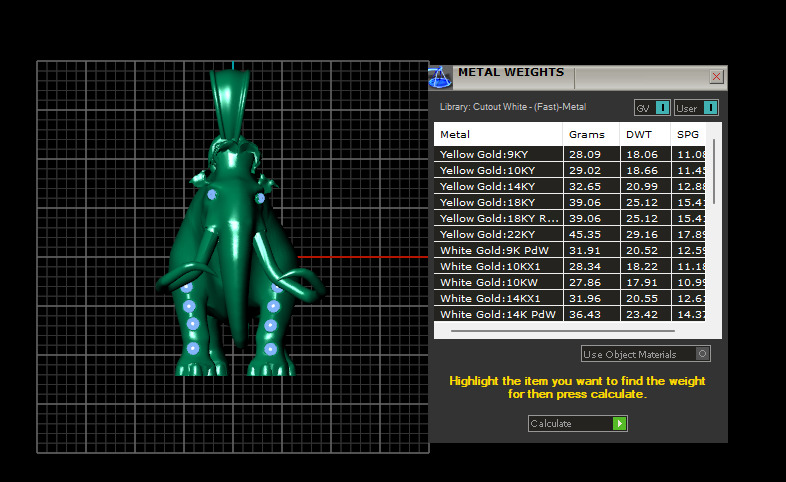Close the Metal Weights panel
786x482 pixels.
(x=716, y=77)
